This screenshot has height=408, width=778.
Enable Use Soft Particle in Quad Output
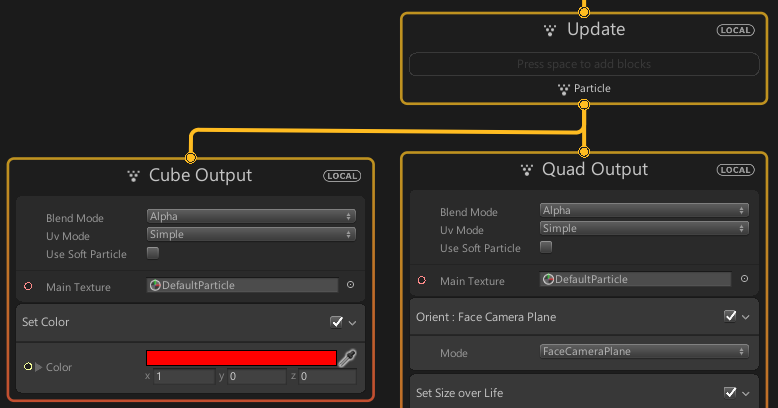(x=546, y=247)
